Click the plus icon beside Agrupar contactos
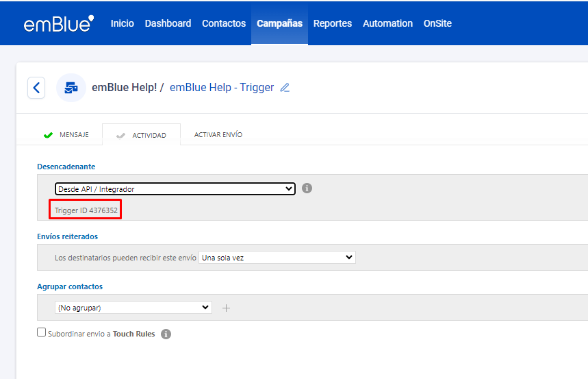 (226, 308)
